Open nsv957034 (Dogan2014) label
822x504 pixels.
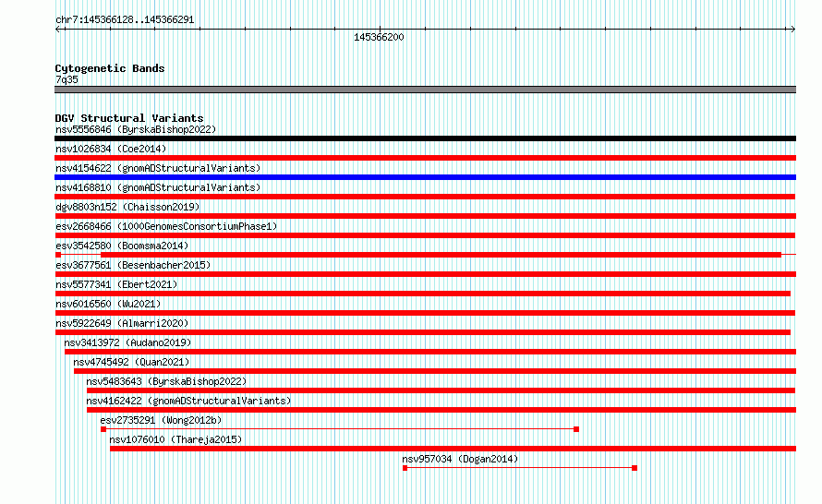click(x=460, y=459)
